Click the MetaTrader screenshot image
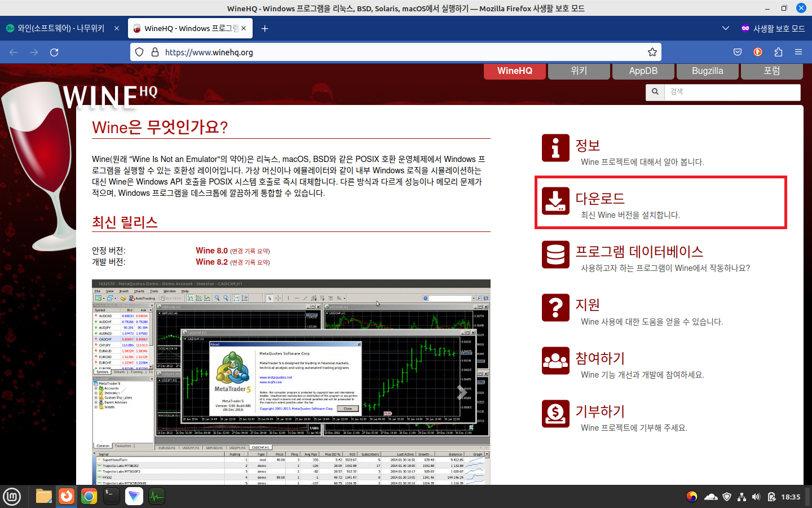 point(291,382)
